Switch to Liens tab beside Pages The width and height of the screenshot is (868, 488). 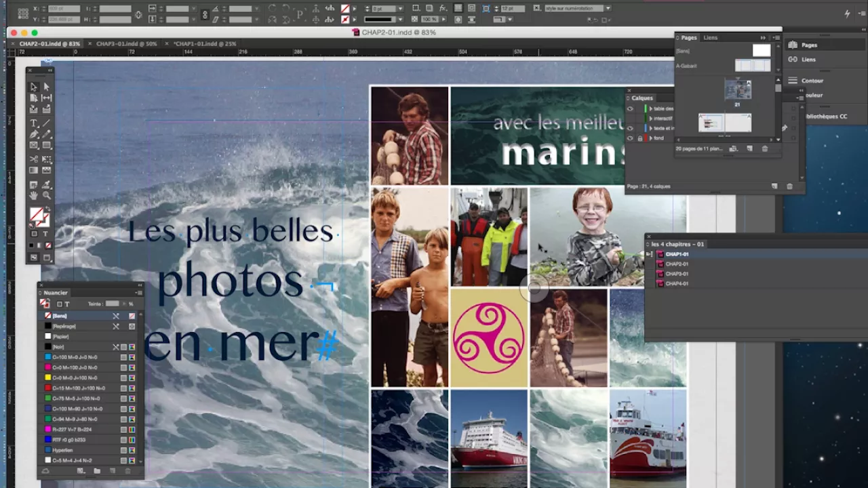pyautogui.click(x=710, y=38)
